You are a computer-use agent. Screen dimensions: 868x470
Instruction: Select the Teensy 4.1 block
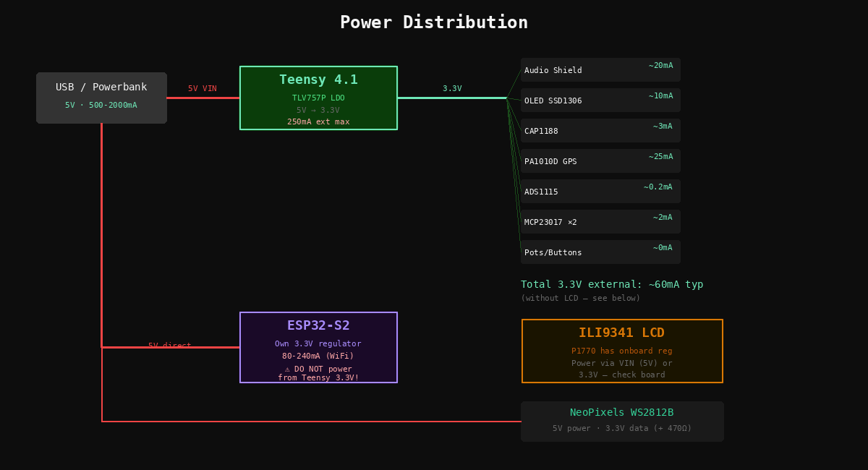[x=318, y=80]
